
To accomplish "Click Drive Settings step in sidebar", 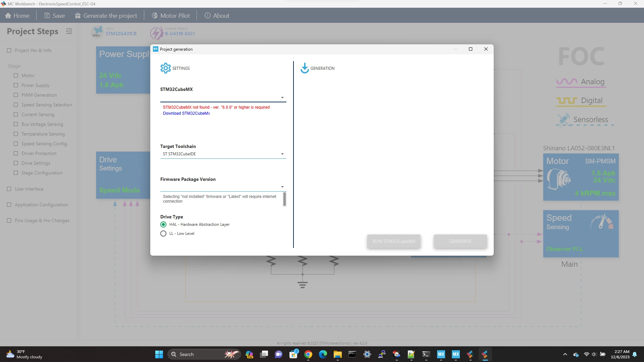I will click(36, 163).
